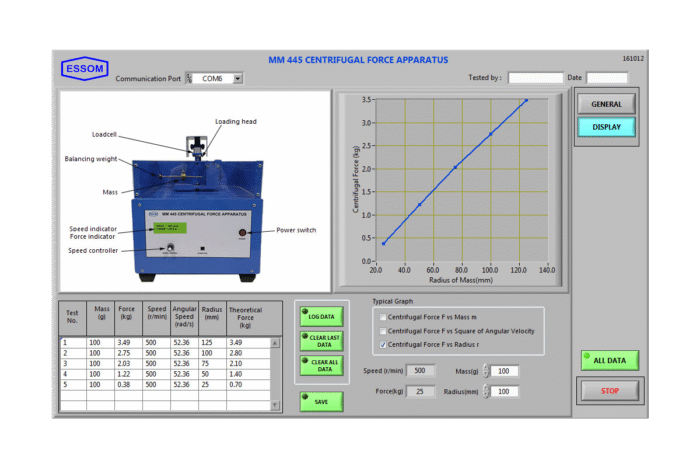Screen dimensions: 700x467
Task: Enable Centrifugal Force F vs Mass m
Action: [382, 317]
